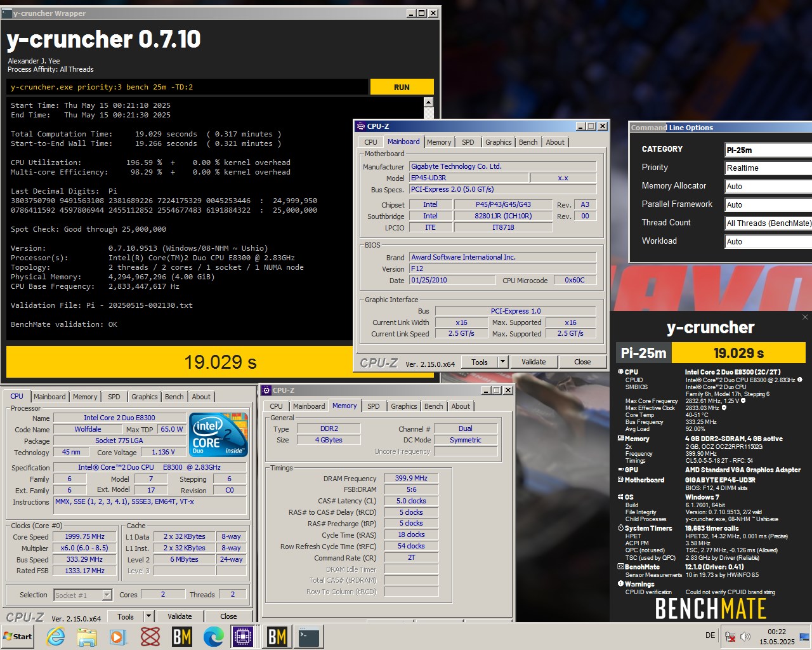Open the Memory Allocator dropdown
The width and height of the screenshot is (812, 650).
click(x=768, y=187)
